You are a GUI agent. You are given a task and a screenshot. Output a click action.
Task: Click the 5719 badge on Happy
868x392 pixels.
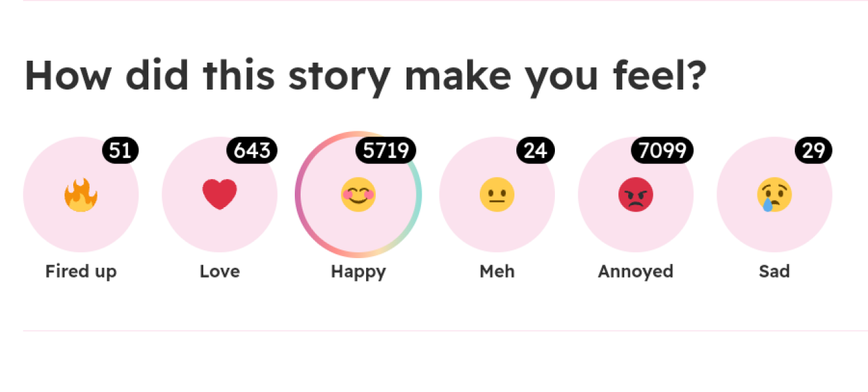point(386,151)
